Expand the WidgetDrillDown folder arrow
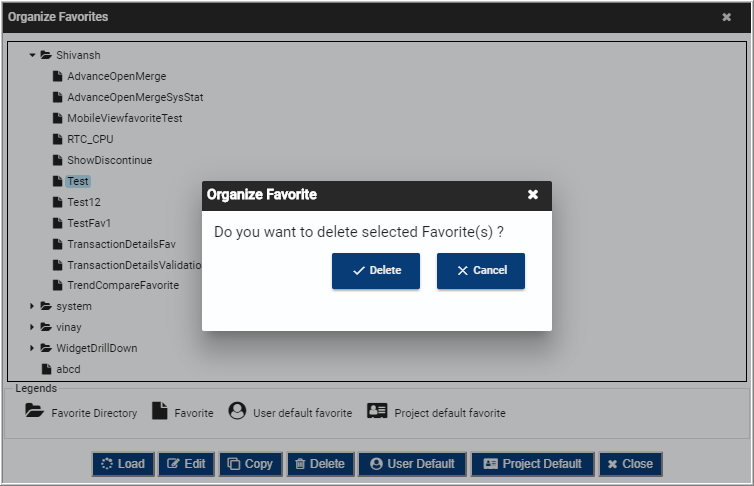Image resolution: width=754 pixels, height=486 pixels. (32, 348)
